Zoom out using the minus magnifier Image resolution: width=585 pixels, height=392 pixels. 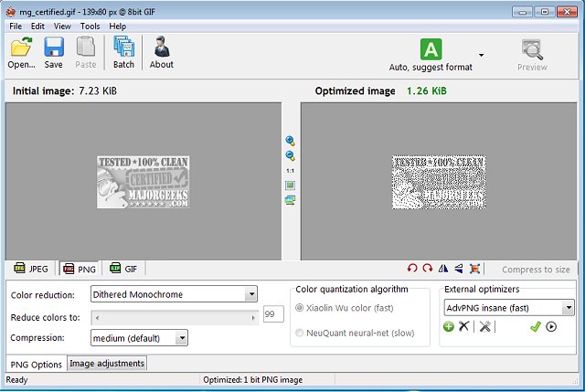(x=291, y=155)
